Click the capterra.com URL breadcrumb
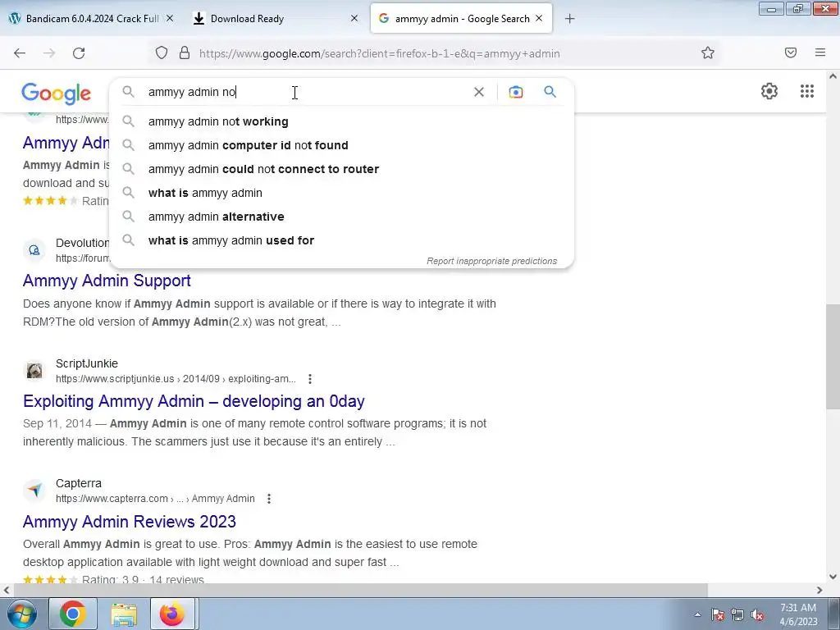This screenshot has width=840, height=630. tap(155, 499)
